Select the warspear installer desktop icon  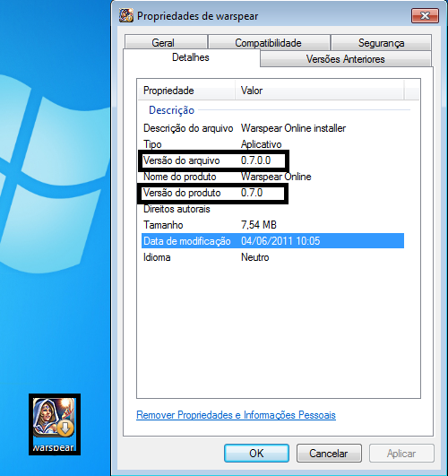pos(55,424)
